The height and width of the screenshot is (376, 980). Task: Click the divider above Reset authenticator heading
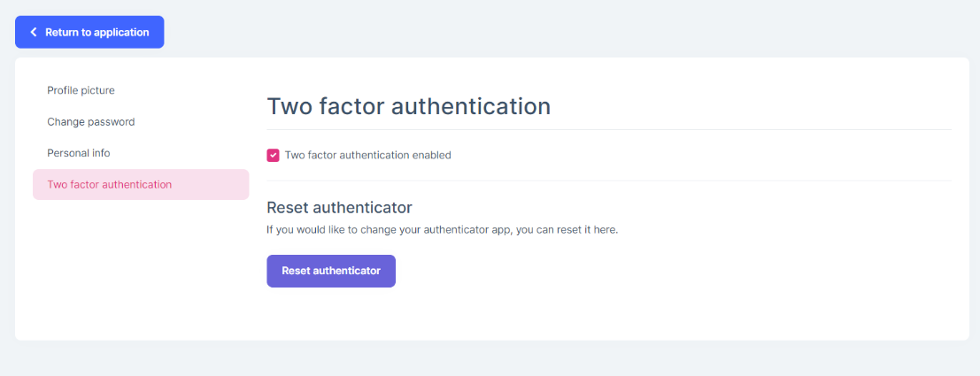pyautogui.click(x=608, y=180)
